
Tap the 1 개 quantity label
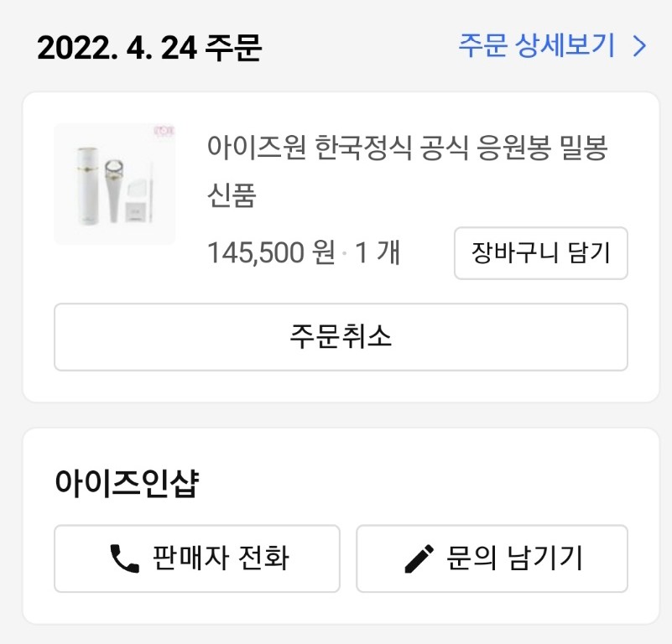pos(378,252)
